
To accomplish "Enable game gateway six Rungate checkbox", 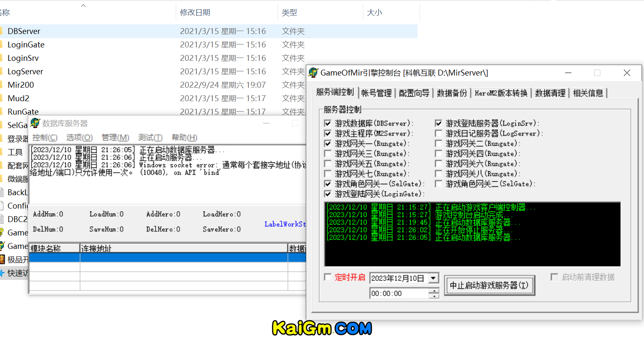I will click(x=438, y=164).
